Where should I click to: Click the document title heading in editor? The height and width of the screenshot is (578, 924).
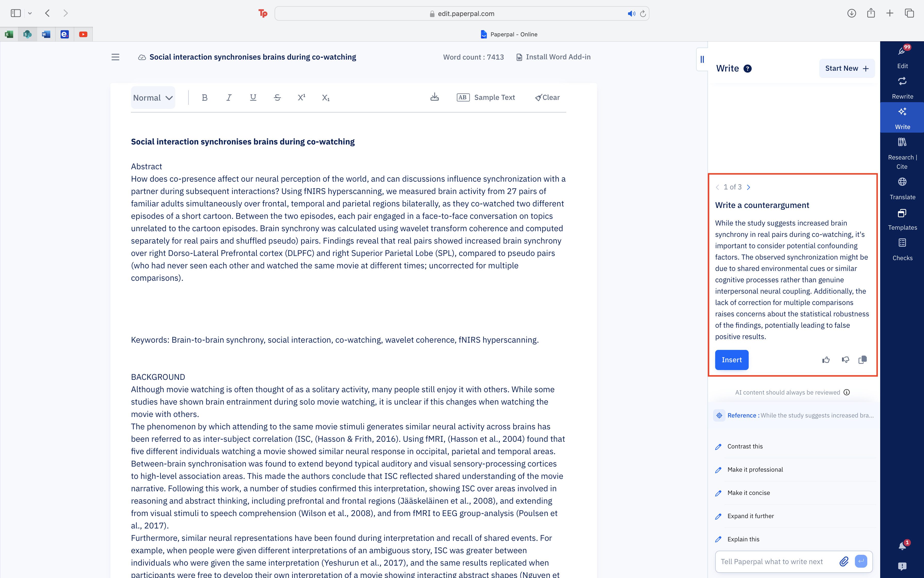[x=243, y=142]
